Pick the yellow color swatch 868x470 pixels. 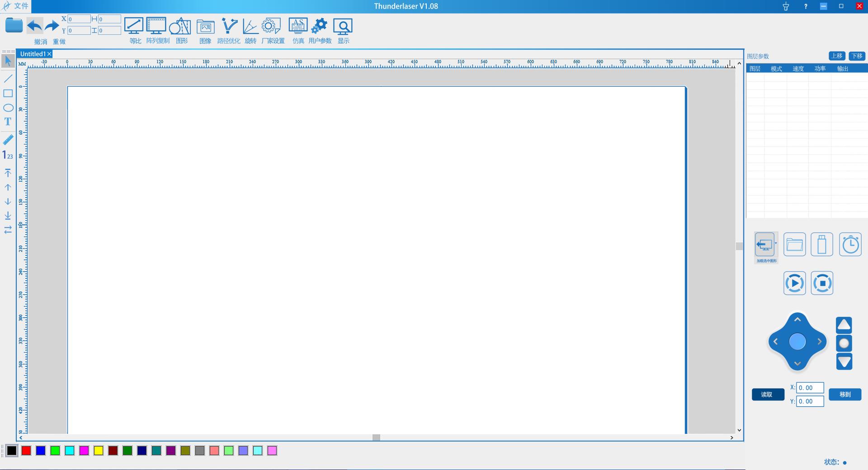[x=99, y=451]
